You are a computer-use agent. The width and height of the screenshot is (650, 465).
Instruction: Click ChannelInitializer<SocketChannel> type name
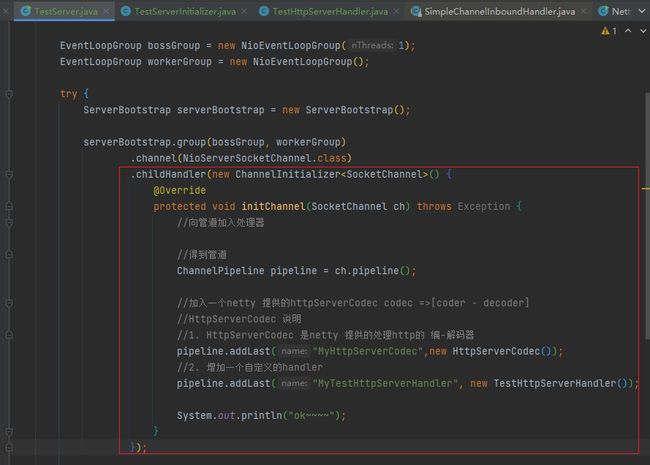pos(332,174)
